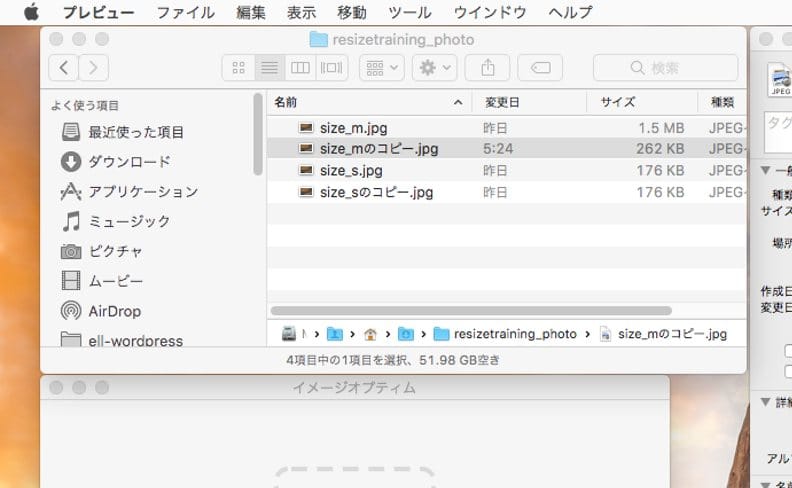This screenshot has width=792, height=488.
Task: Switch Finder to cover flow view
Action: [x=332, y=67]
